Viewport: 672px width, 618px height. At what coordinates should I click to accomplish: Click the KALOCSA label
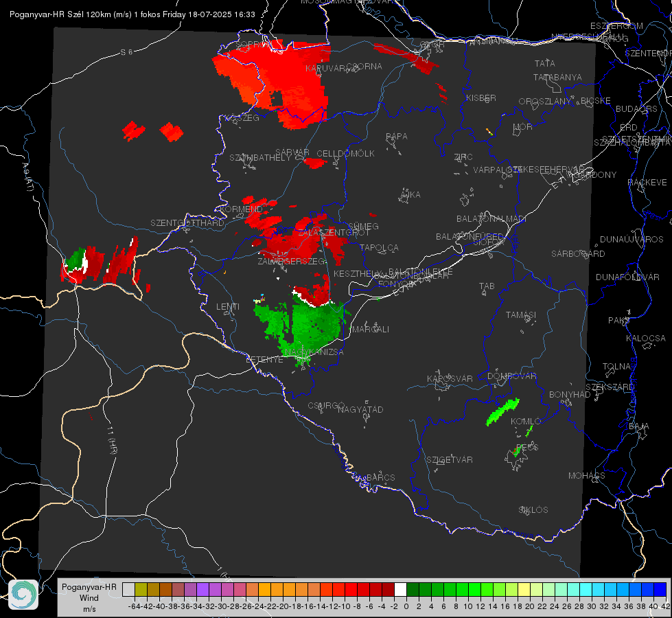646,339
